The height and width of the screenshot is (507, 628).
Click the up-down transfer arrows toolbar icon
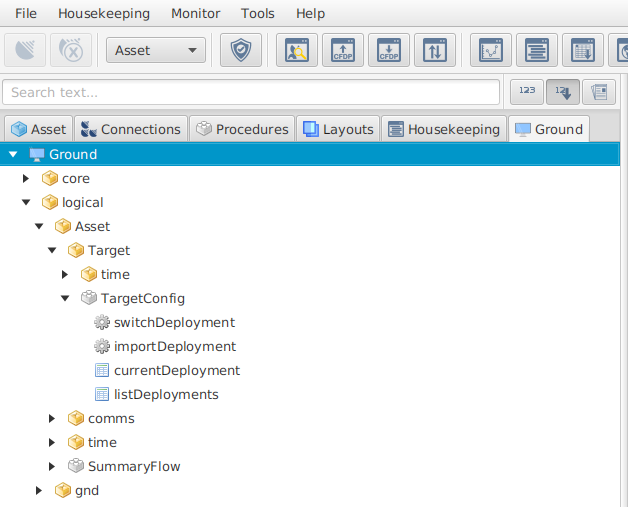tap(434, 50)
